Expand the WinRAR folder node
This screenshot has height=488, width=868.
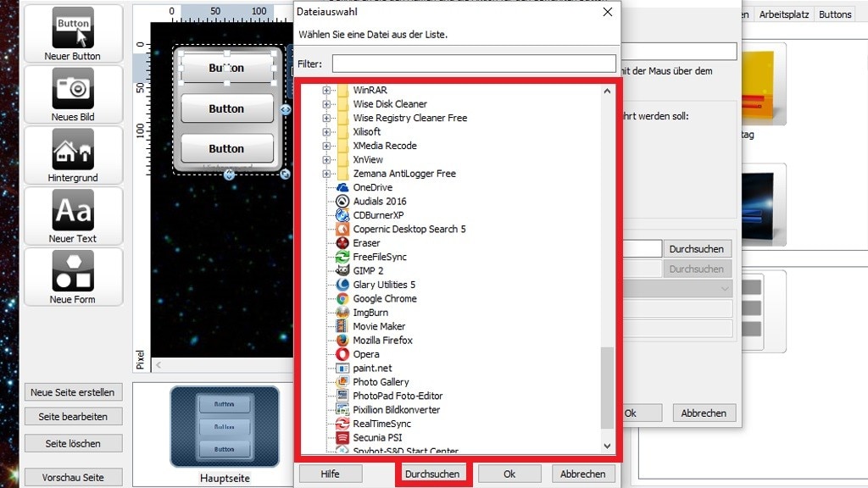click(x=326, y=90)
